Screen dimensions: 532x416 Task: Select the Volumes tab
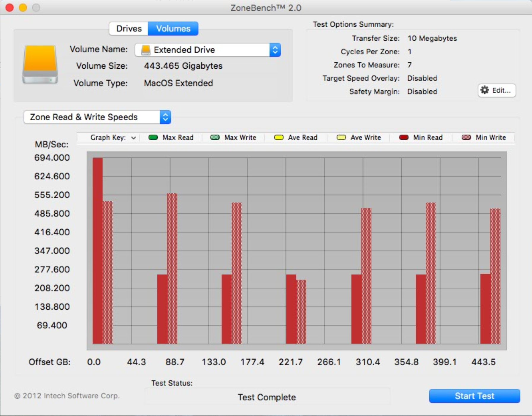point(173,29)
